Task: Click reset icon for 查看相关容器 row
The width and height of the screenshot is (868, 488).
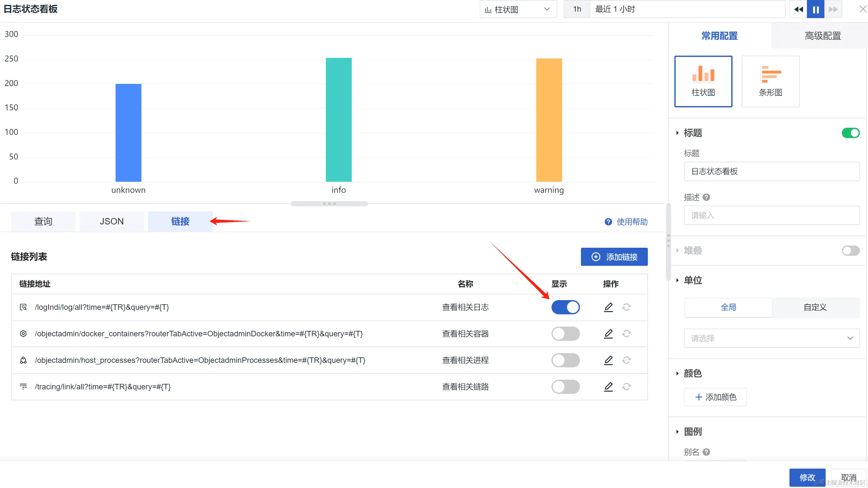Action: click(627, 334)
